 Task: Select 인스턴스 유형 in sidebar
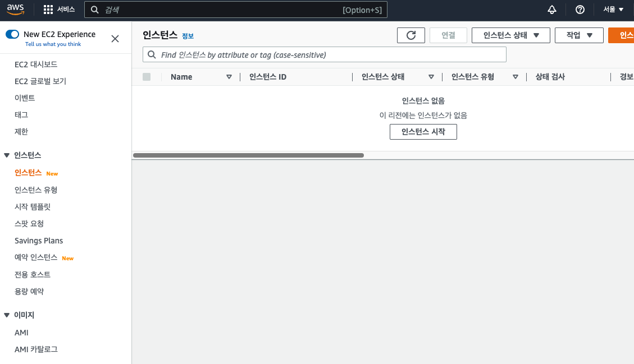tap(36, 190)
